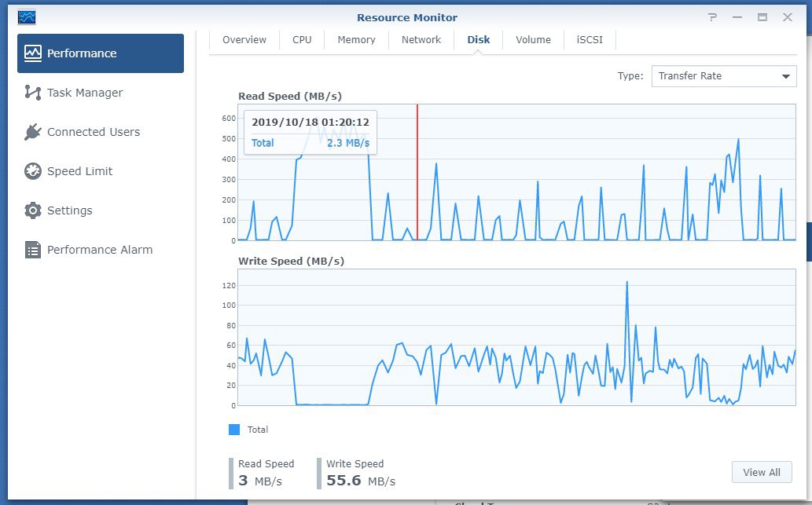Click the Performance chart icon in sidebar
Screen dimensions: 812x505
point(33,53)
